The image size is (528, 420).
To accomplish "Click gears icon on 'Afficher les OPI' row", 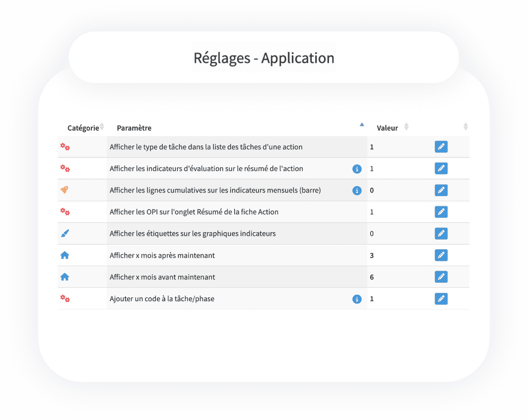I will 65,212.
